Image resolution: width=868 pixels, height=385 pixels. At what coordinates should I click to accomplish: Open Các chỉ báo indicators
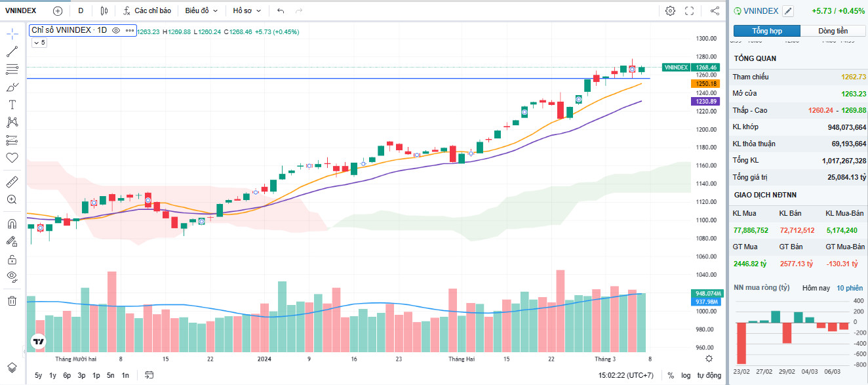147,10
